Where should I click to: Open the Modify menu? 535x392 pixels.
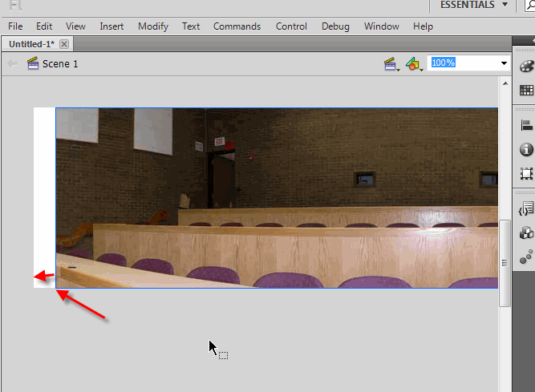[152, 26]
